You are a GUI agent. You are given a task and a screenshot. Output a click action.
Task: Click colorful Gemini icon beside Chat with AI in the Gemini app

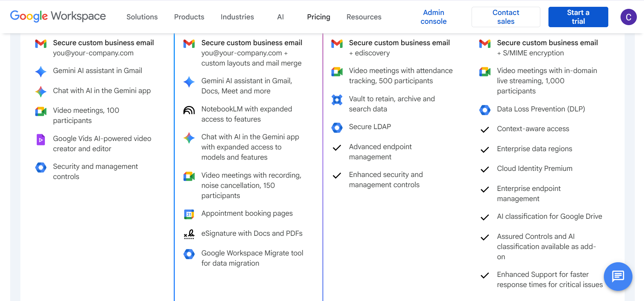point(41,92)
